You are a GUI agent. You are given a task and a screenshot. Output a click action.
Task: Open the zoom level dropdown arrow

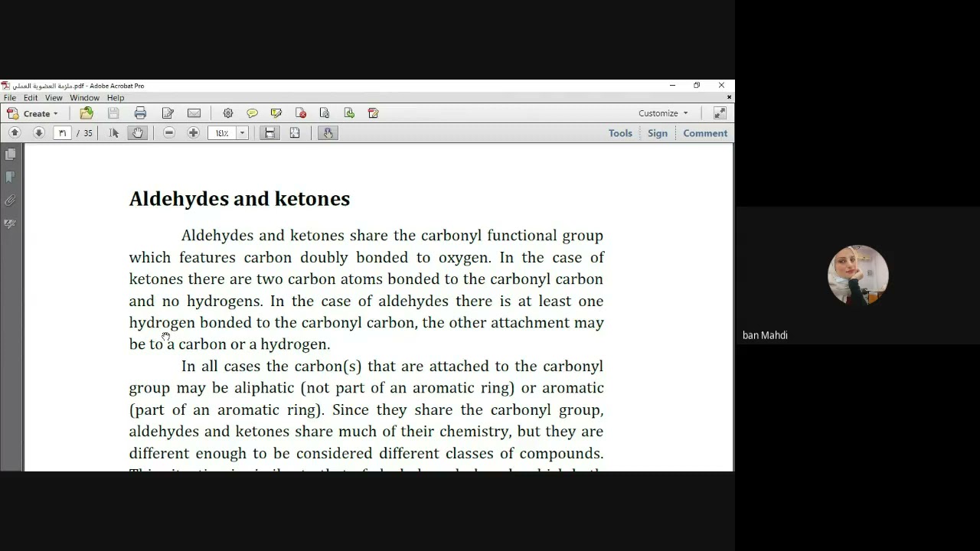click(243, 133)
